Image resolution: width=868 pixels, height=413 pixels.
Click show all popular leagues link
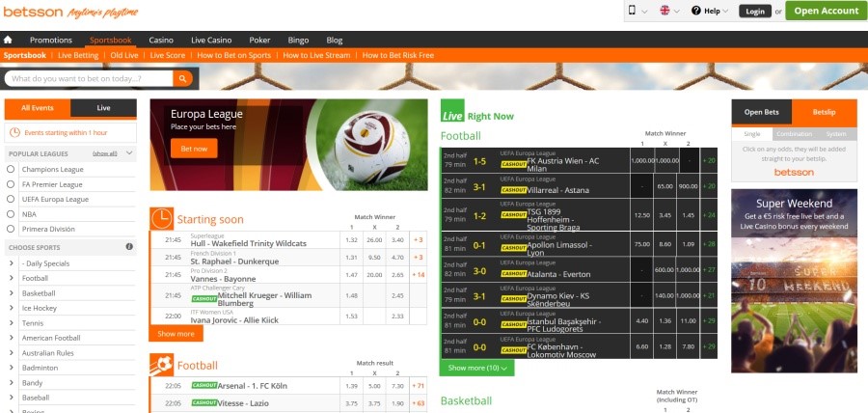point(104,153)
